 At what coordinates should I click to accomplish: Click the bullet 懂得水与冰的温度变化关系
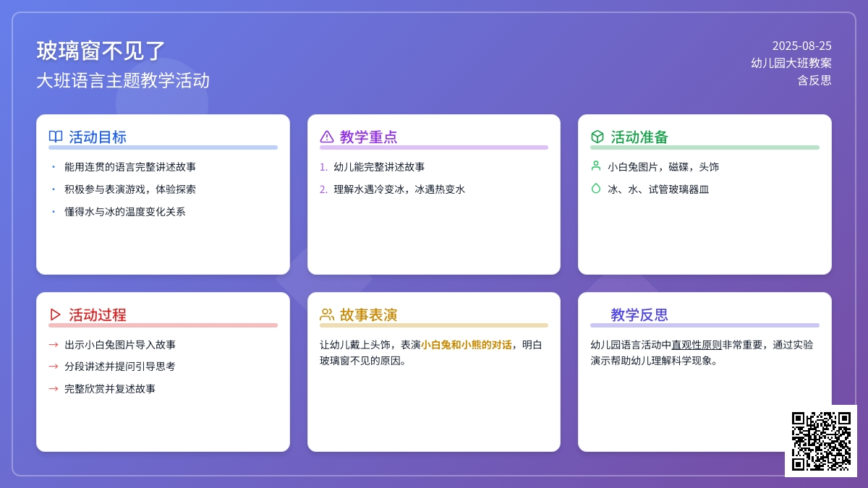point(125,212)
